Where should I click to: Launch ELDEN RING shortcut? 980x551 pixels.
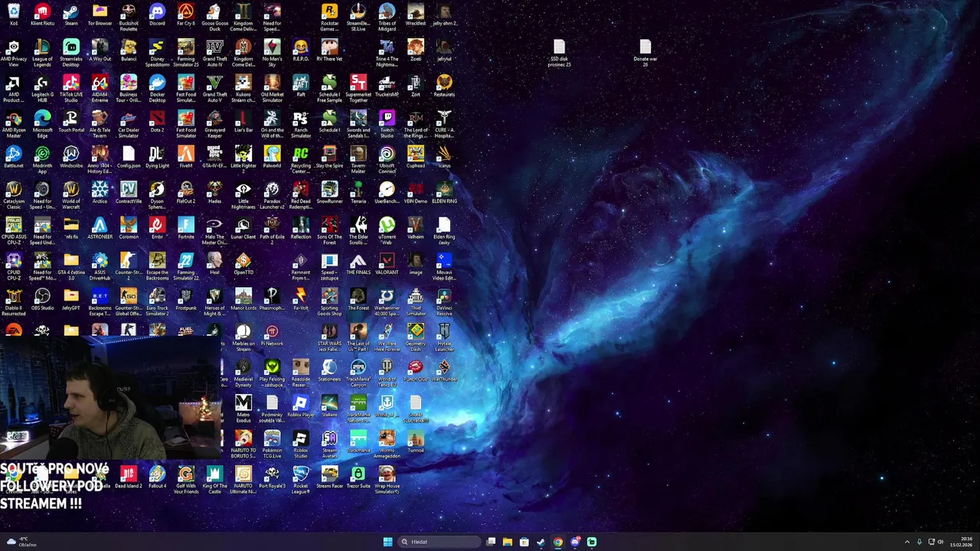[x=444, y=192]
